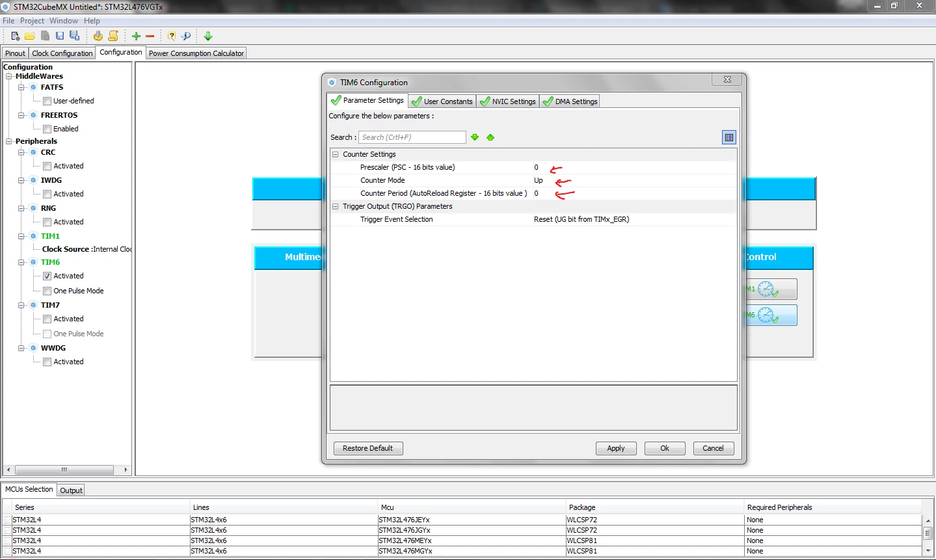Click the green download arrow toolbar icon
This screenshot has width=936, height=560.
(x=208, y=36)
